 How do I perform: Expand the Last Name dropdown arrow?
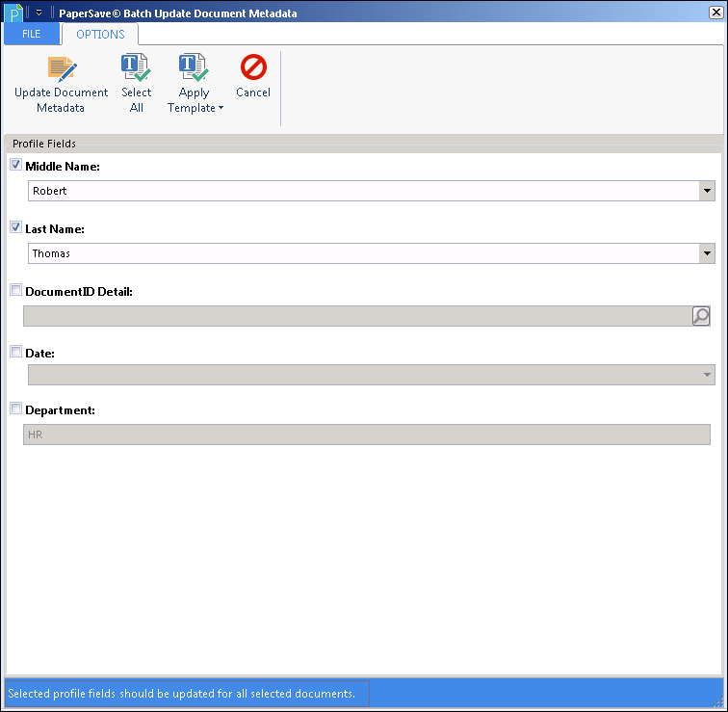pyautogui.click(x=707, y=253)
